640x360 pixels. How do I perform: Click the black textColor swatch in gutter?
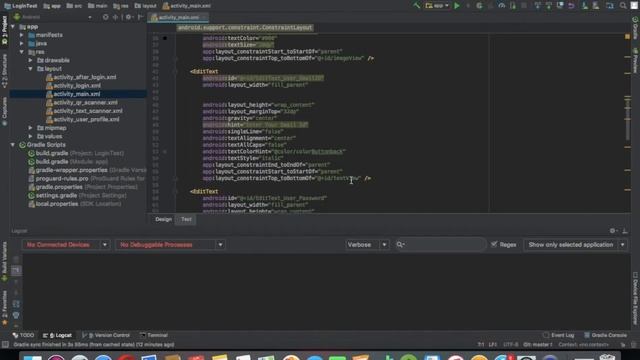[165, 38]
